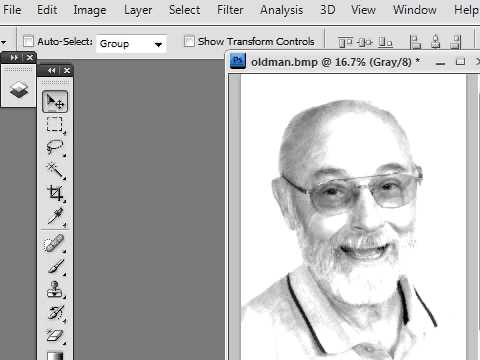
Task: Click the tools panel grip handle
Action: click(55, 81)
